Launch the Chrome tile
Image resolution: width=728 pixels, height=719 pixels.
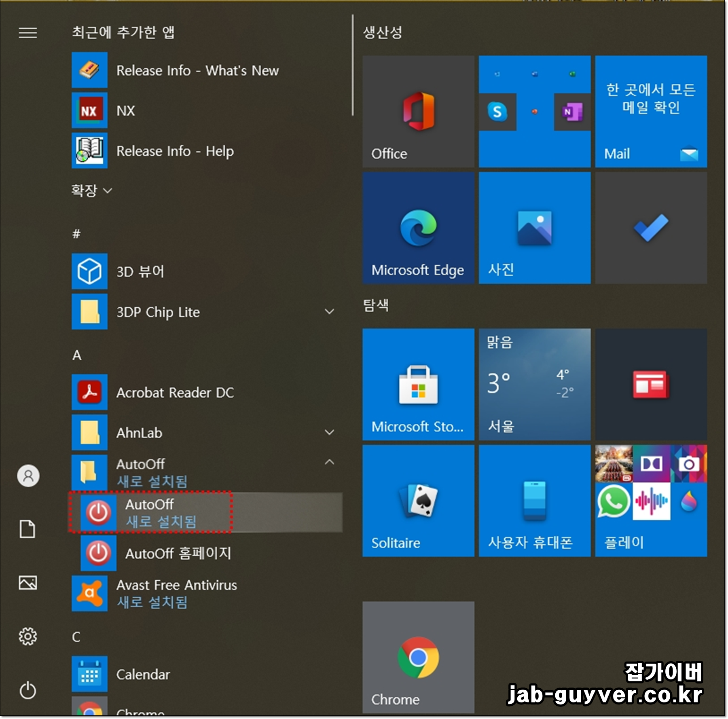(418, 657)
